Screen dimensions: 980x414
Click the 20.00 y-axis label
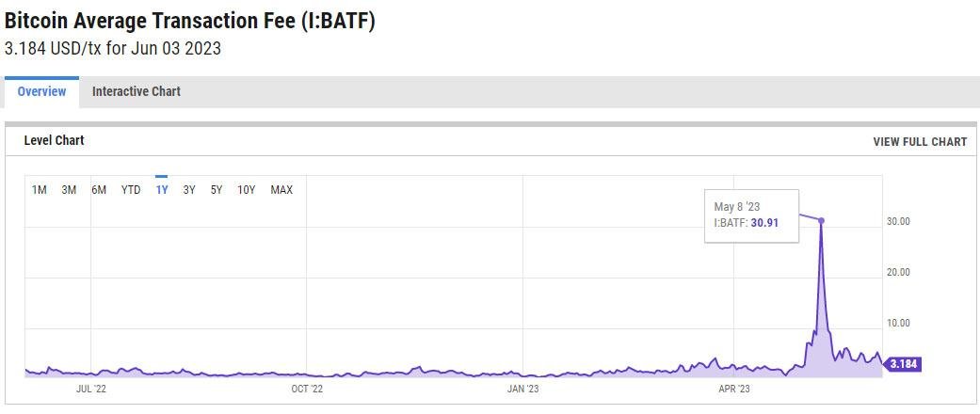pyautogui.click(x=899, y=272)
